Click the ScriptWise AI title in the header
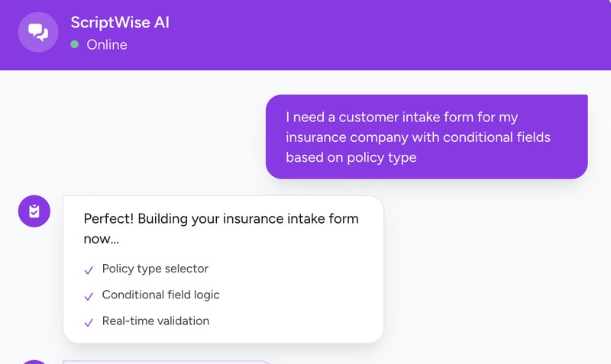The height and width of the screenshot is (364, 611). click(120, 22)
